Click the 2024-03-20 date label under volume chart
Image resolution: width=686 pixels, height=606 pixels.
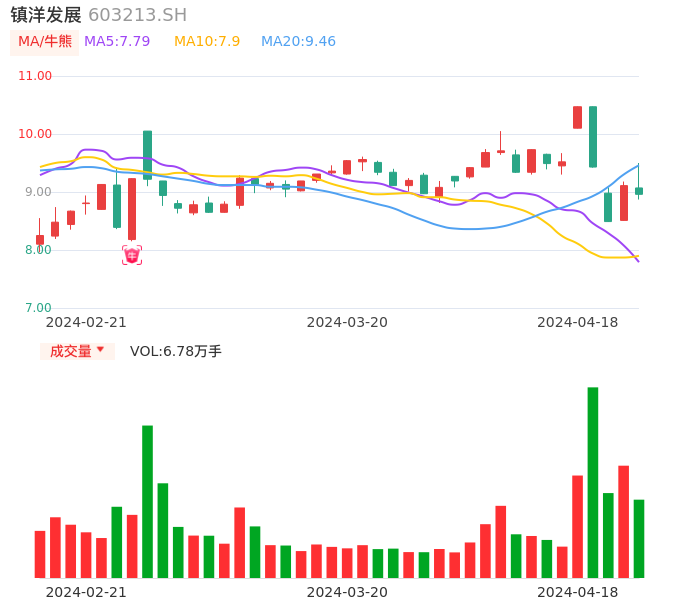pyautogui.click(x=347, y=592)
